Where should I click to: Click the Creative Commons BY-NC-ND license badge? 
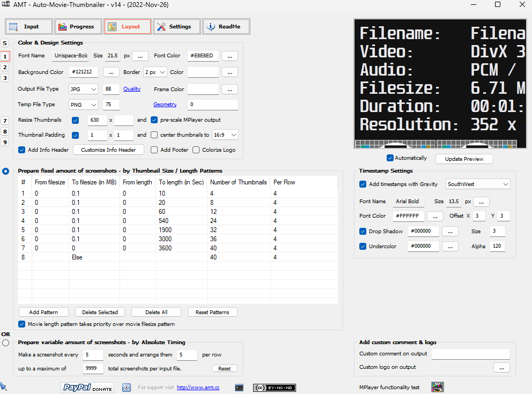coord(275,388)
